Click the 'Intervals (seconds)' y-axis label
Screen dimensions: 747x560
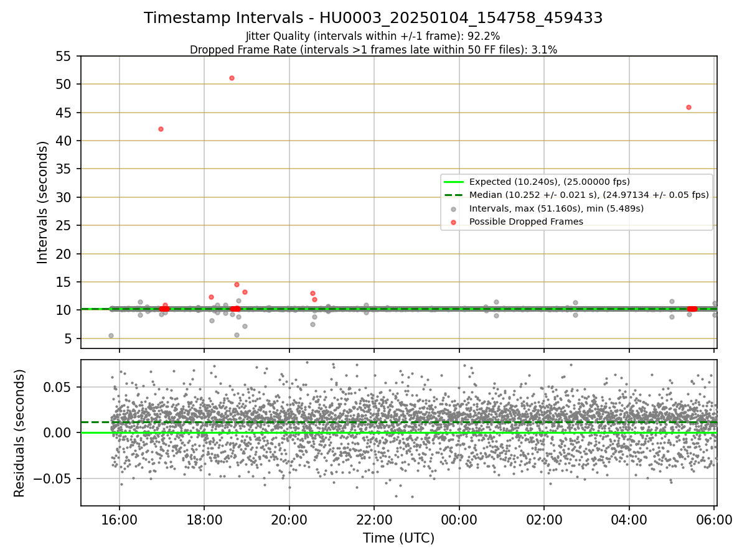pos(42,202)
